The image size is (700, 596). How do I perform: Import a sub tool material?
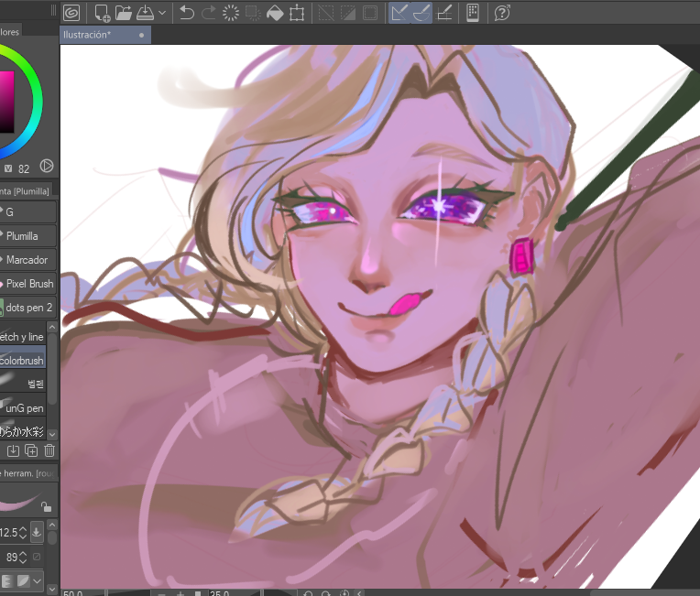[x=13, y=450]
